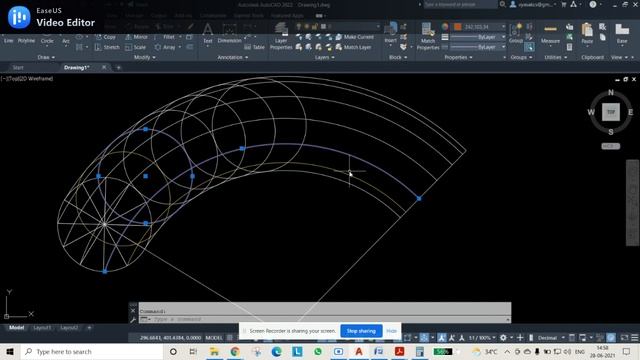Add a new layout tab
Viewport: 640px width, 360px height.
click(89, 328)
